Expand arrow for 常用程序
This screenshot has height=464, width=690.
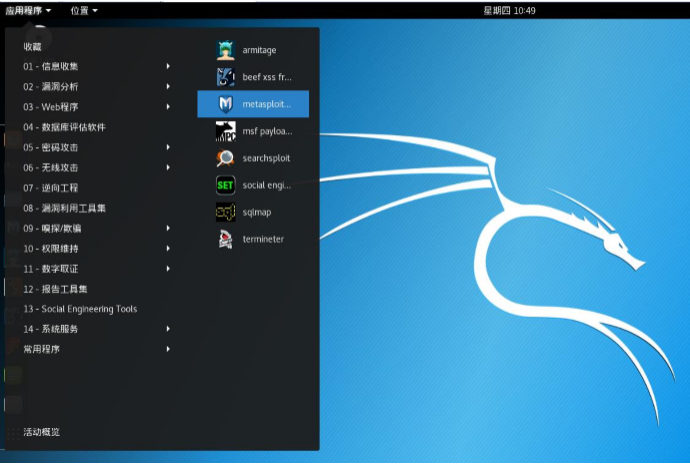pyautogui.click(x=168, y=349)
